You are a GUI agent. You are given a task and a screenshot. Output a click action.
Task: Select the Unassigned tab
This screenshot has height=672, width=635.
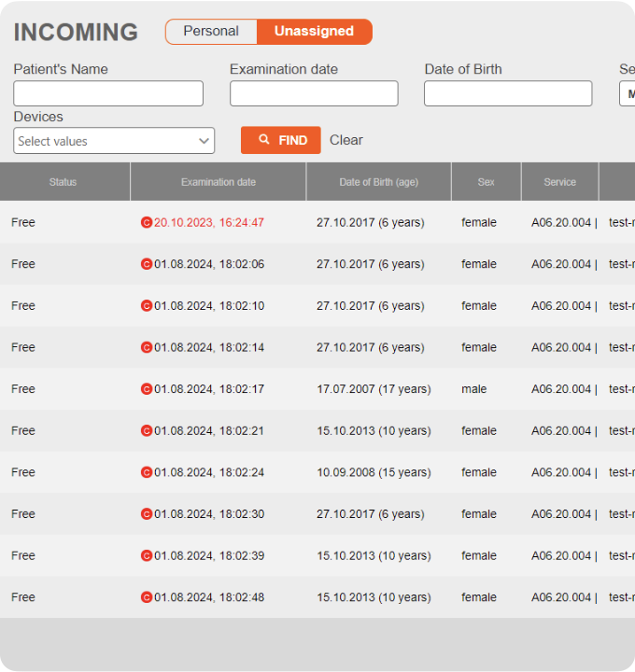click(314, 32)
